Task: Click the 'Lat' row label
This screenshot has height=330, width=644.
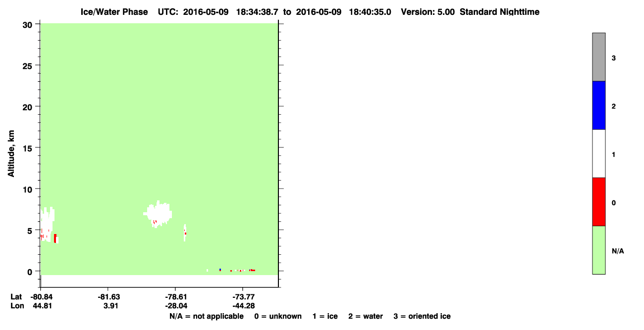Action: click(16, 297)
